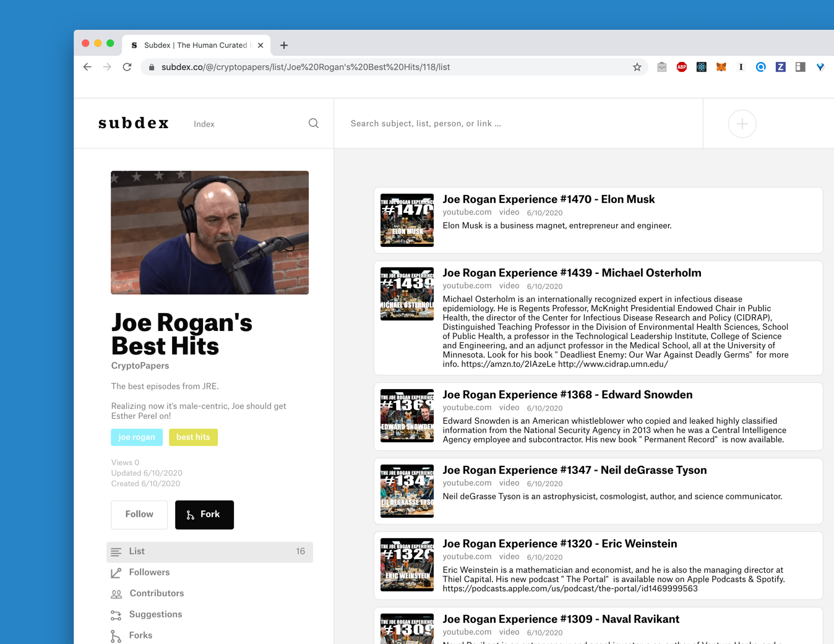
Task: Click the React DevTools extension icon
Action: click(x=701, y=67)
